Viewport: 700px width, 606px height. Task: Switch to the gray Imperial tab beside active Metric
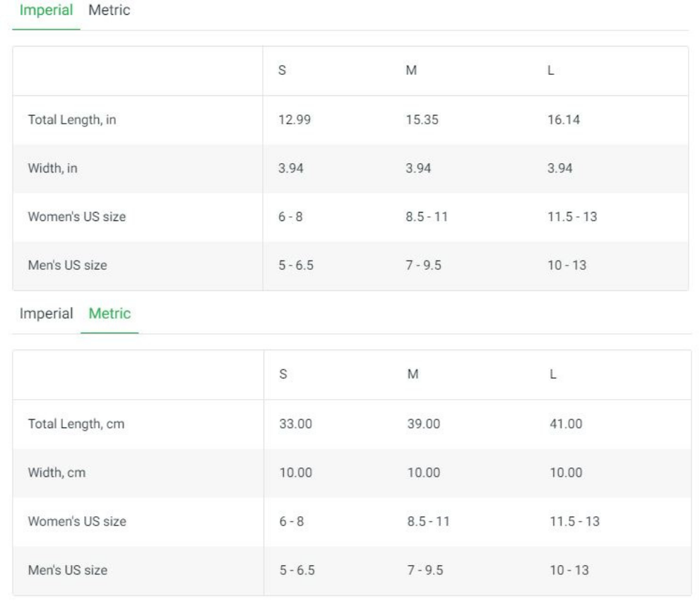click(46, 313)
